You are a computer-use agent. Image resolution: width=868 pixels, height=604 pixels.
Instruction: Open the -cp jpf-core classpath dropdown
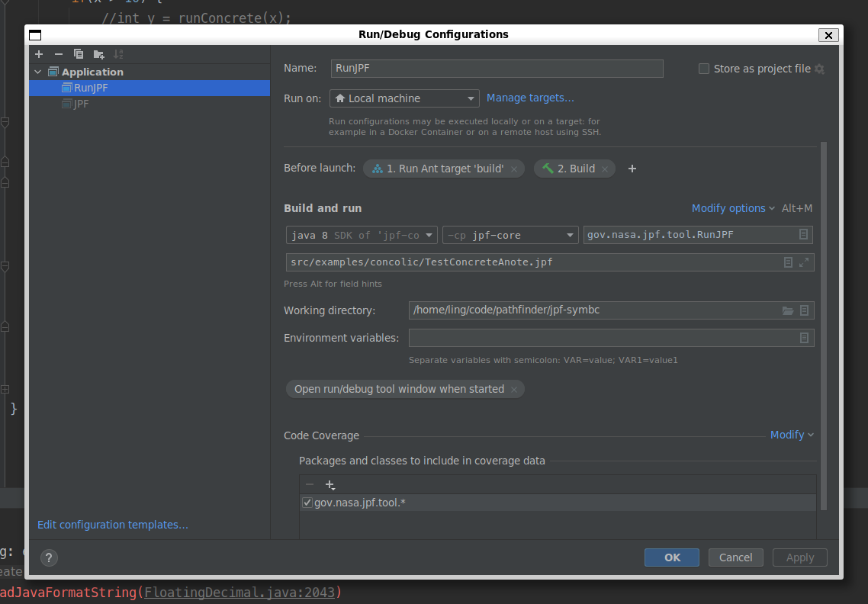pyautogui.click(x=510, y=235)
